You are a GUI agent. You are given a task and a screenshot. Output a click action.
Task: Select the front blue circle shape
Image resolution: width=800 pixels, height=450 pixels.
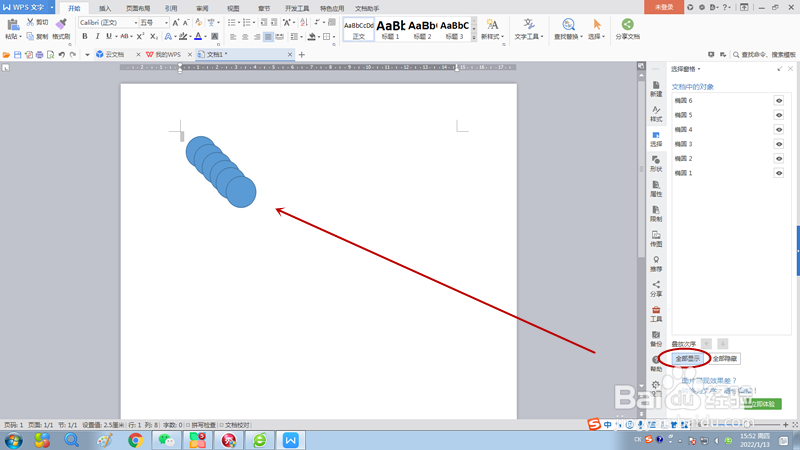pos(241,192)
